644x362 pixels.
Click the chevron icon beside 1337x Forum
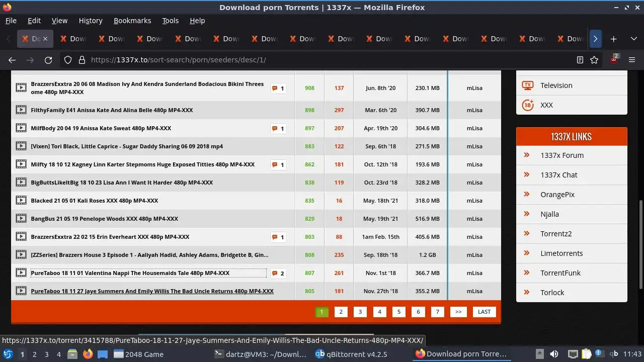click(x=527, y=155)
